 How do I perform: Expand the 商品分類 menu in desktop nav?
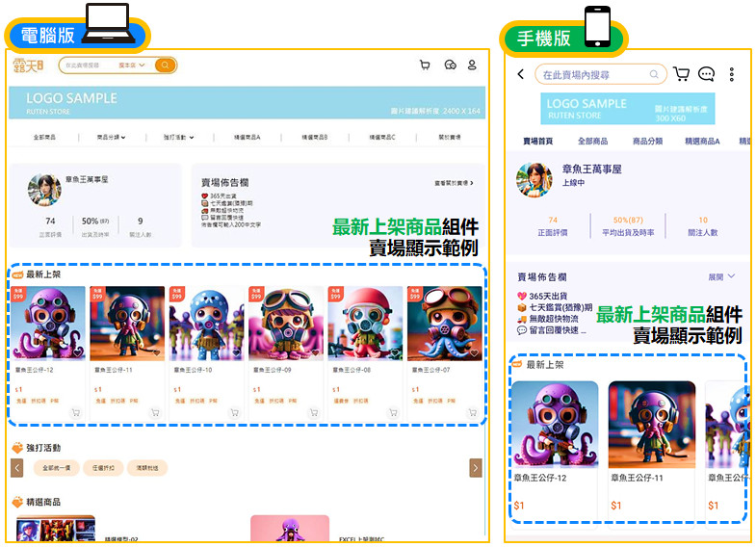pyautogui.click(x=112, y=137)
